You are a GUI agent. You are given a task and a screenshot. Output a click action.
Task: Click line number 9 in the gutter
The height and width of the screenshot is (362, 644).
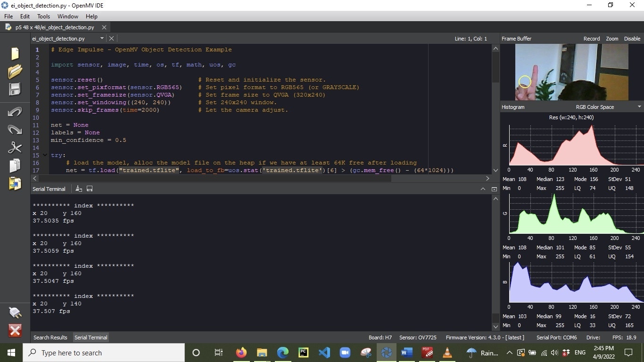tap(37, 110)
